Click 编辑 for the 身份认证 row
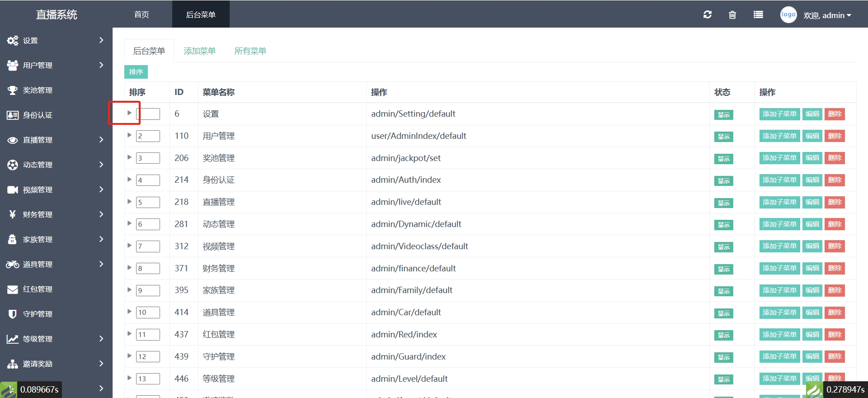This screenshot has width=868, height=398. (812, 180)
